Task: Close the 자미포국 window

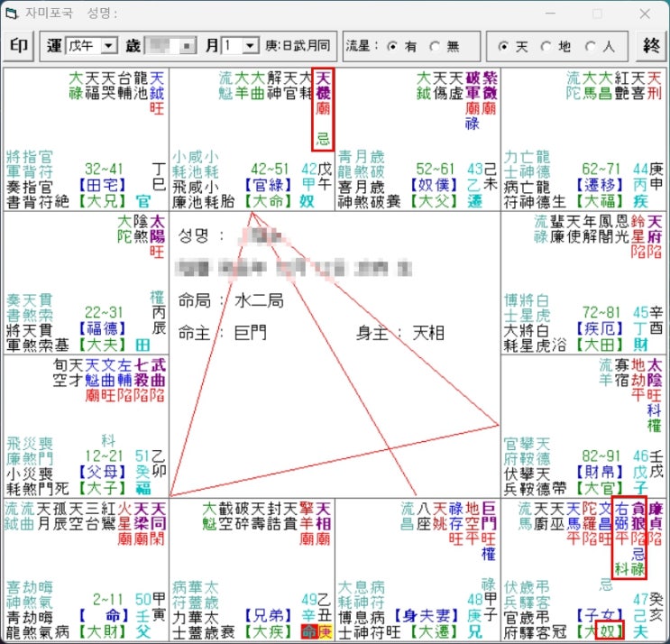Action: coord(645,14)
